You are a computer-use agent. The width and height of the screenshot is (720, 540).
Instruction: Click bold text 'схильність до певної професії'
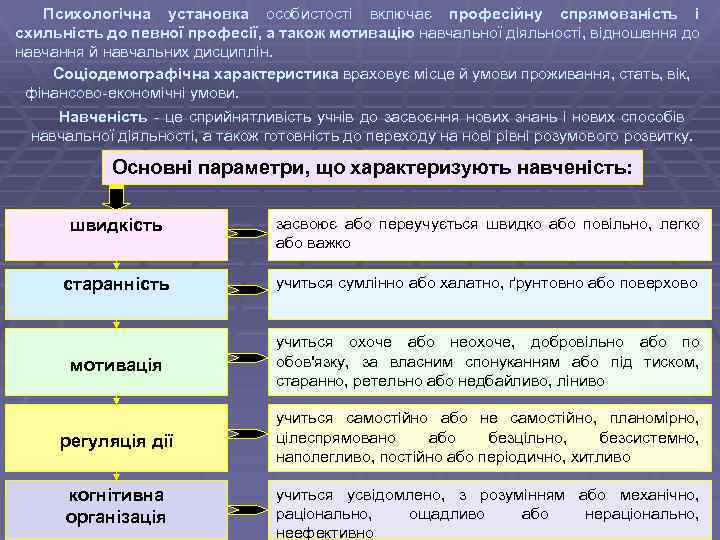click(136, 34)
